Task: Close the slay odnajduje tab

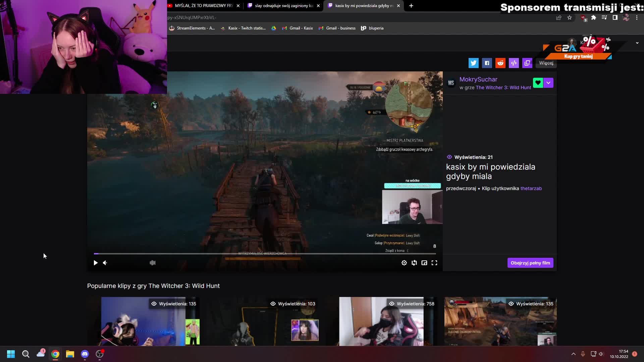Action: tap(318, 6)
